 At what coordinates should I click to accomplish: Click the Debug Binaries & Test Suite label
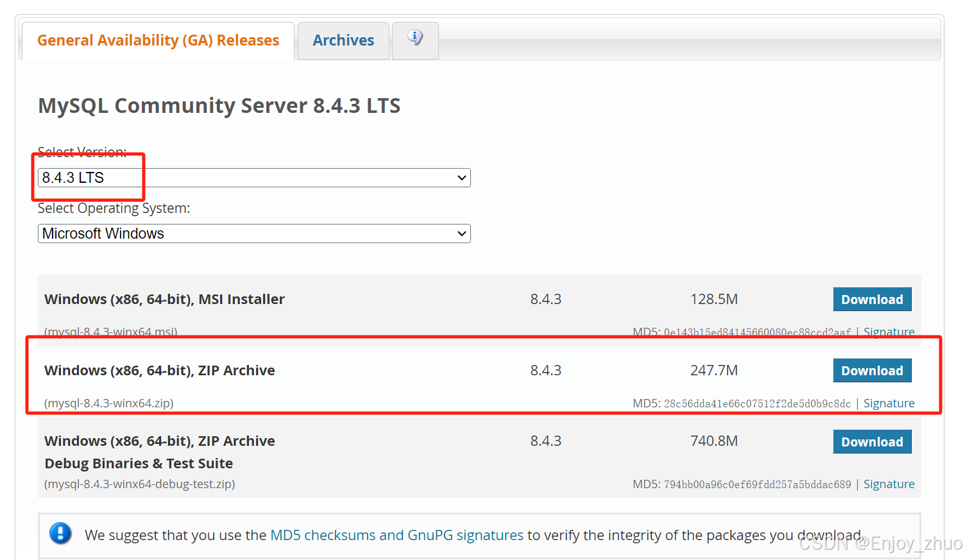(x=139, y=463)
